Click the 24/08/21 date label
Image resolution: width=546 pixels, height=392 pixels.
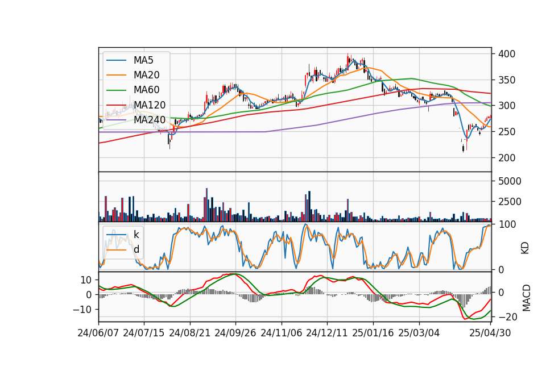point(190,333)
